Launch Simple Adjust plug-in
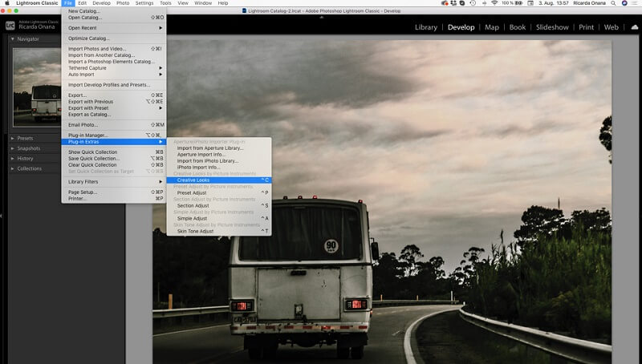 point(219,218)
